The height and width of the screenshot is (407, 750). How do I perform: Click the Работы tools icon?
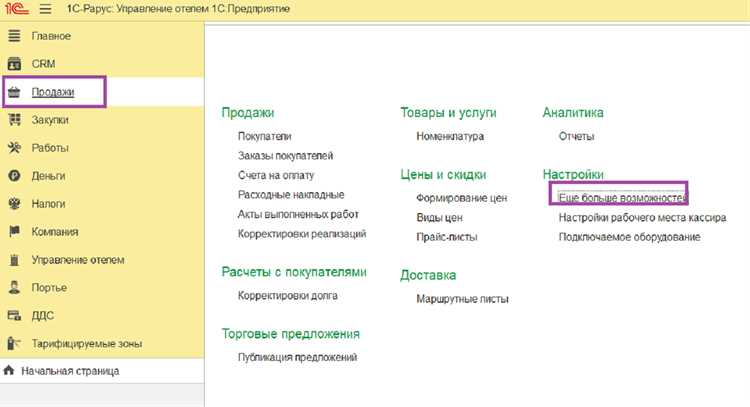click(x=14, y=148)
